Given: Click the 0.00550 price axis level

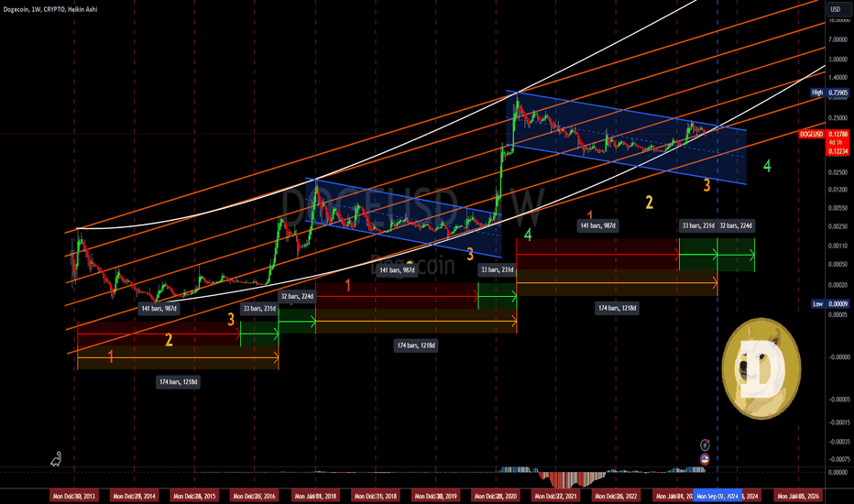Looking at the screenshot, I should pos(838,208).
